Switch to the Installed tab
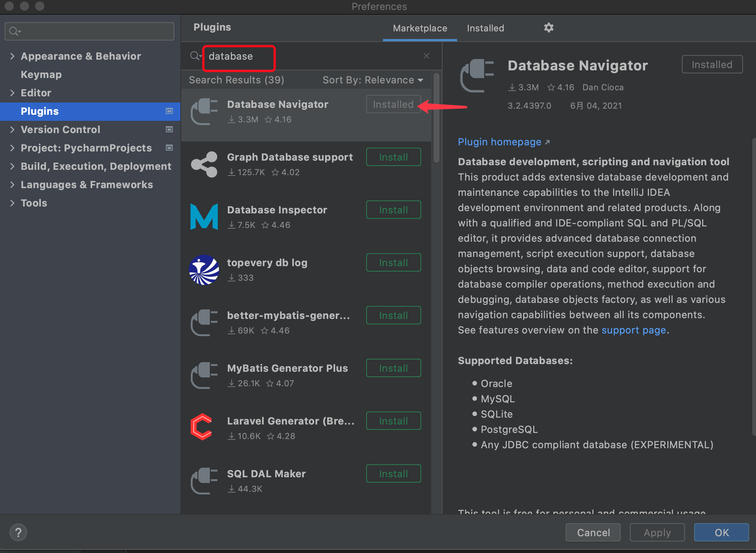 [x=485, y=28]
